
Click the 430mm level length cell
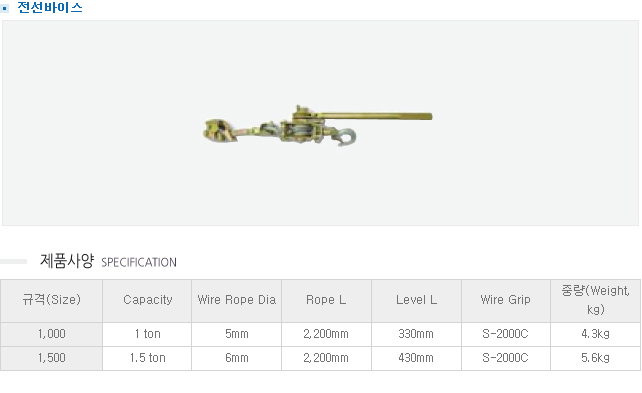pos(416,358)
